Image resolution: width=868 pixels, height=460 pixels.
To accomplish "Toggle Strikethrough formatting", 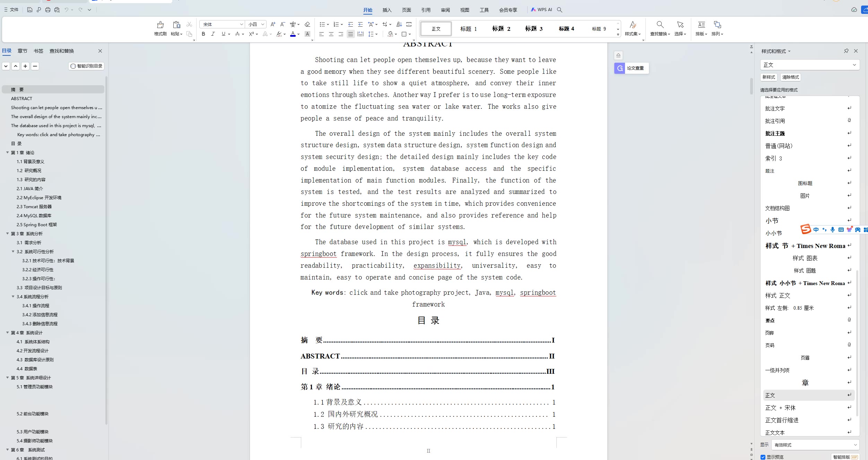I will (x=237, y=34).
